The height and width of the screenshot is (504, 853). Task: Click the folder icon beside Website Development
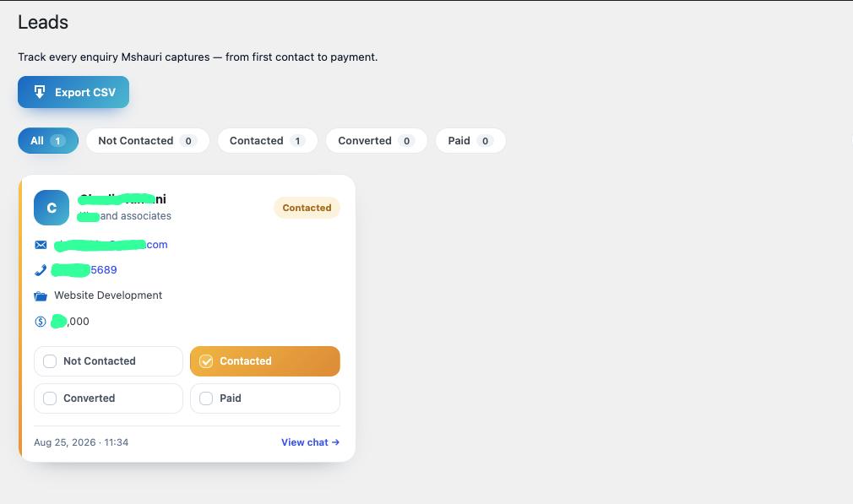point(41,295)
